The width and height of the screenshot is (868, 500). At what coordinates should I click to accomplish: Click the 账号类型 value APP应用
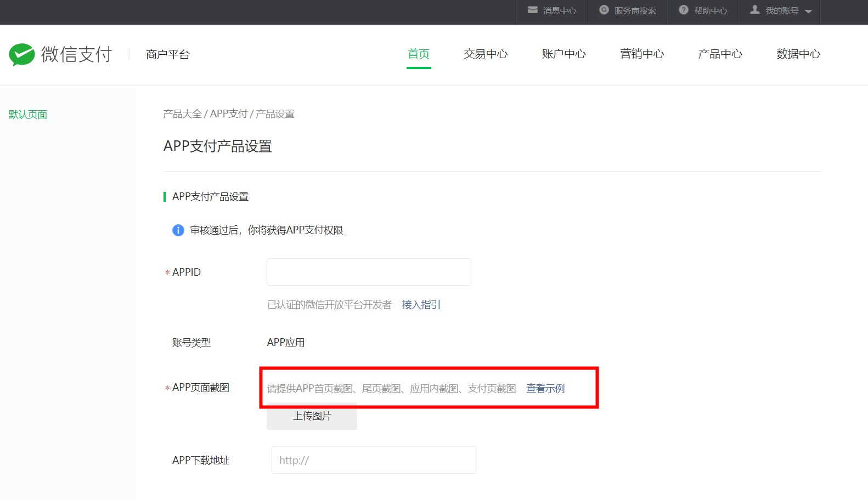point(286,343)
